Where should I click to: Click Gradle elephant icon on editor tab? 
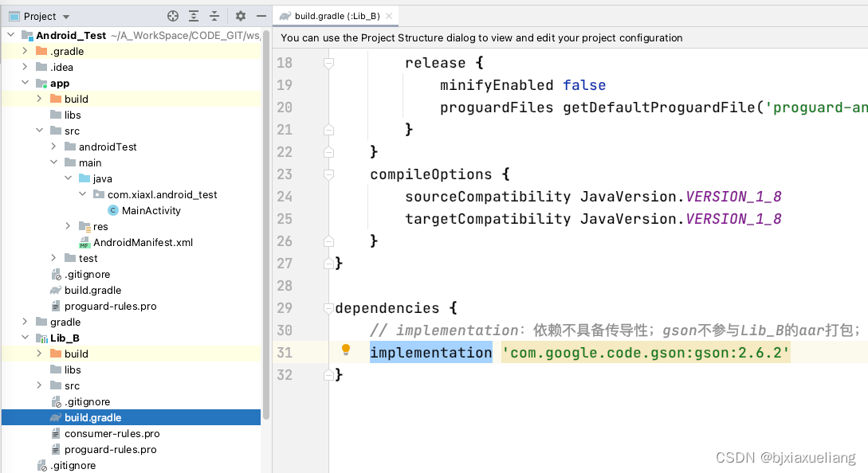coord(285,16)
